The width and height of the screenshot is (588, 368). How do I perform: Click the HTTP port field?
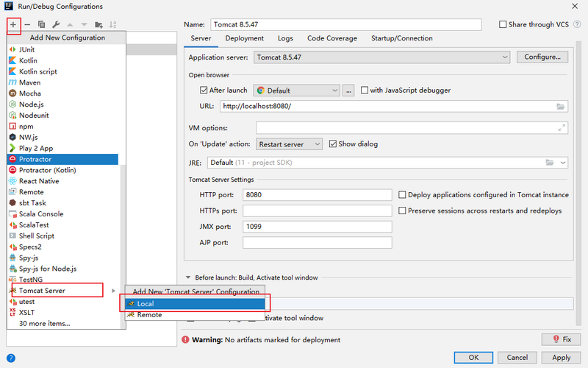(318, 195)
